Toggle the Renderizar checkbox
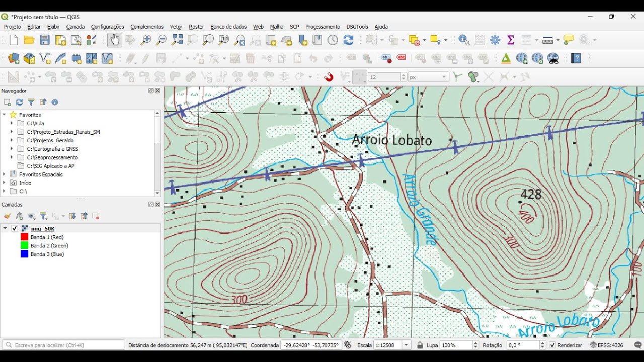This screenshot has height=362, width=644. tap(552, 345)
